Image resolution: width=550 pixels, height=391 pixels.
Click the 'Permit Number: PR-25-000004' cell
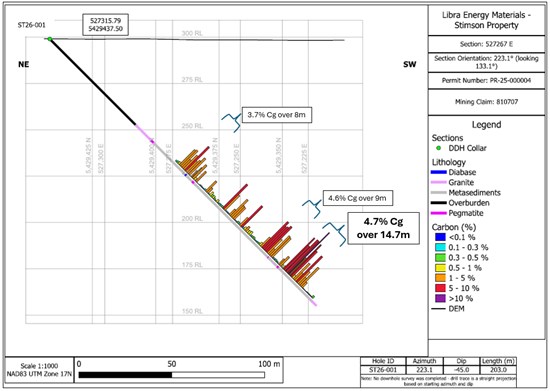click(486, 80)
